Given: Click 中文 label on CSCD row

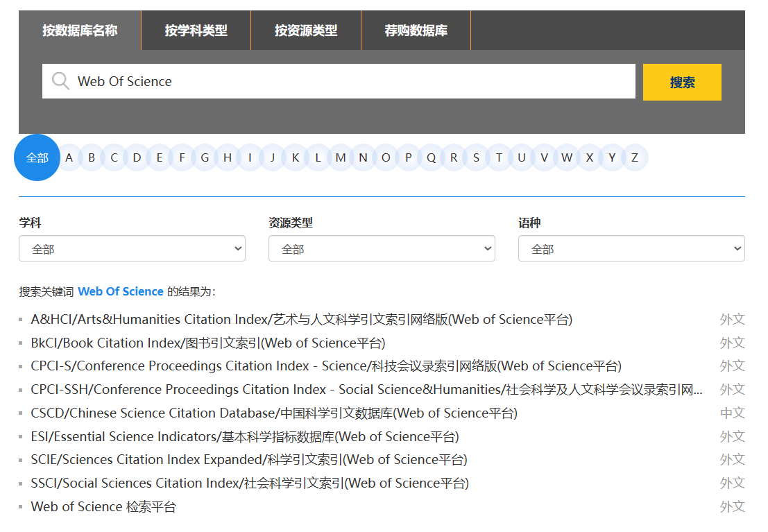Looking at the screenshot, I should 732,413.
